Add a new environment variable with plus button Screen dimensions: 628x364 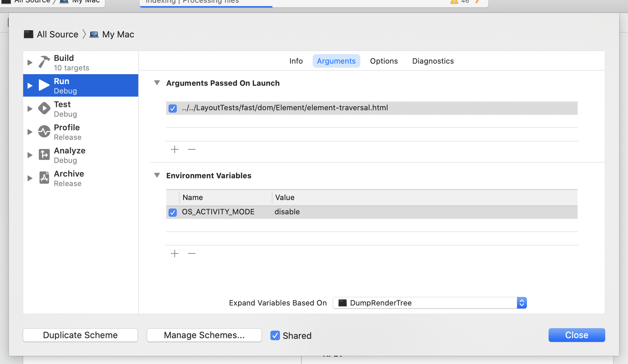click(x=175, y=253)
